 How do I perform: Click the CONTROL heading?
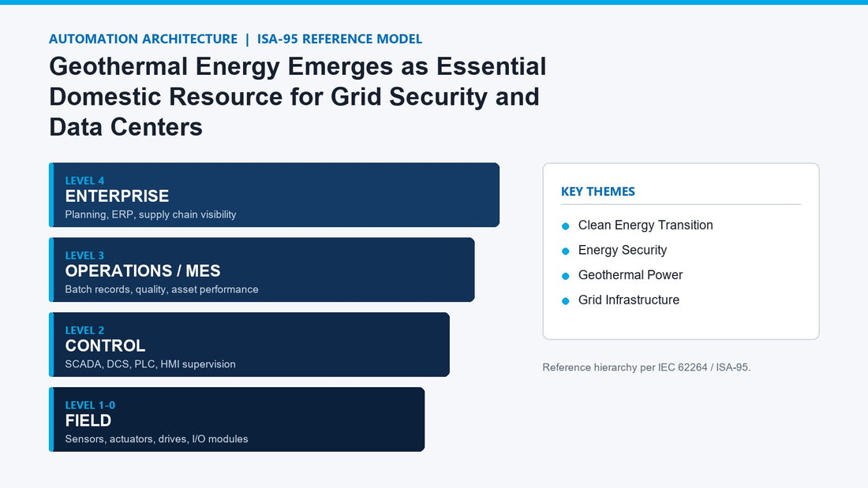tap(105, 346)
